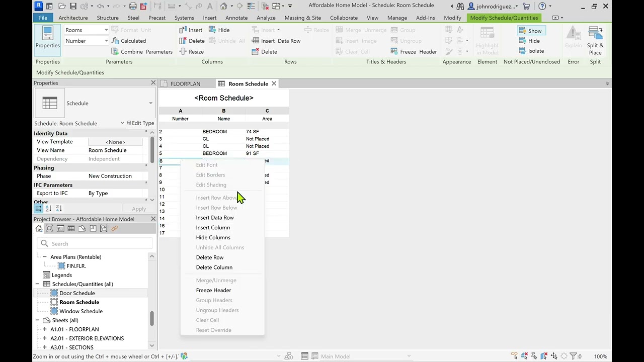Viewport: 644px width, 362px height.
Task: Select Door Schedule in Project Browser
Action: 77,293
